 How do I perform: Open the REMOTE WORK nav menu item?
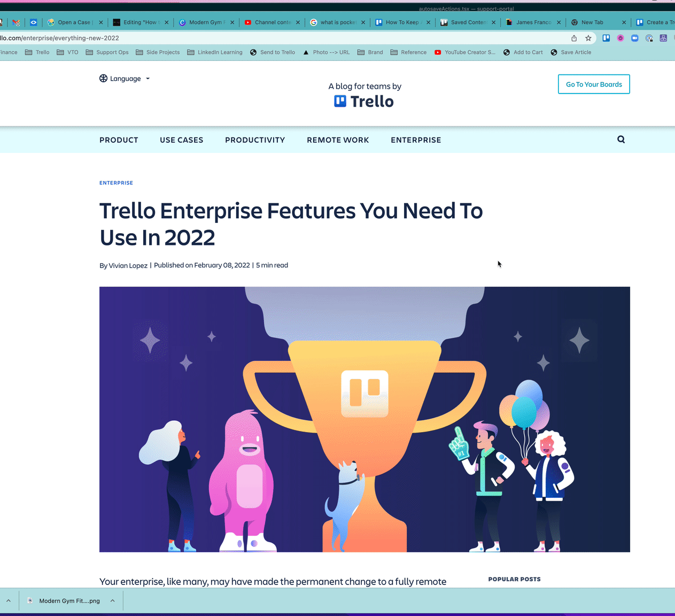338,140
